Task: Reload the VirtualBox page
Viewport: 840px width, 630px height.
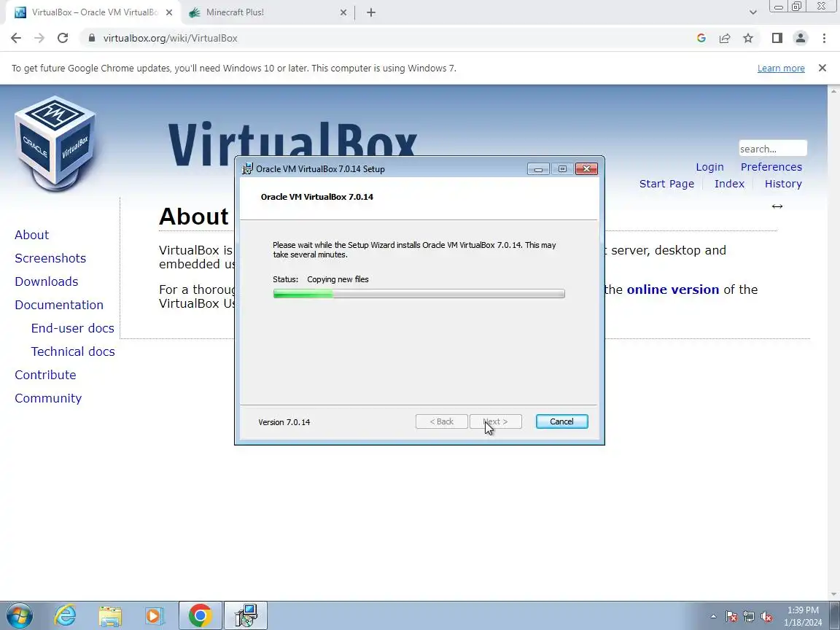Action: click(63, 38)
